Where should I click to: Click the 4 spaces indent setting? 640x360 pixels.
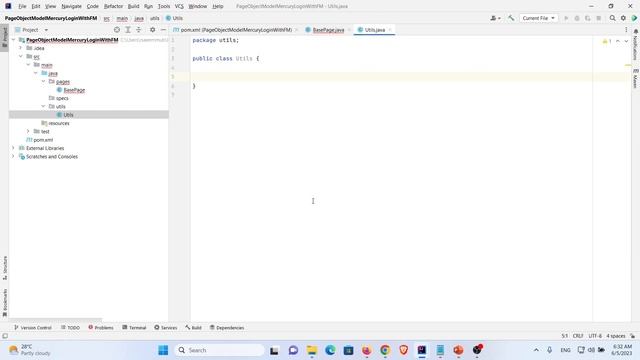(616, 336)
